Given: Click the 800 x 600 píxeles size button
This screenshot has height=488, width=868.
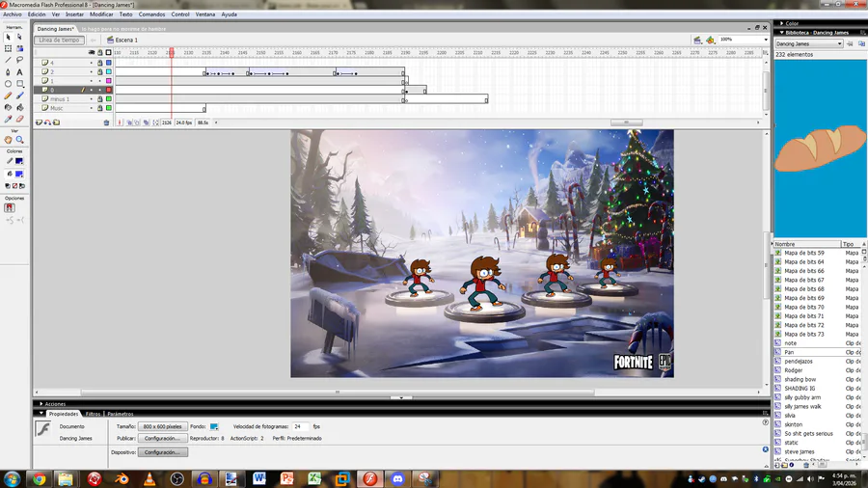Looking at the screenshot, I should tap(162, 426).
